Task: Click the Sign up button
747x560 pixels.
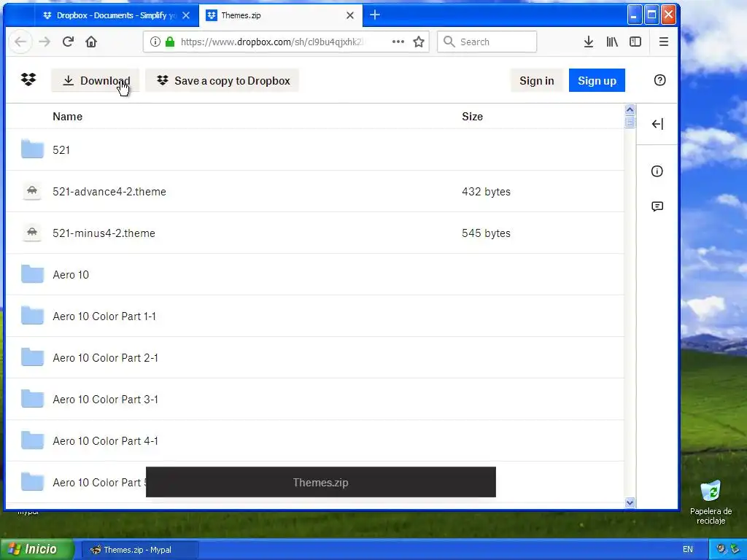Action: (x=597, y=80)
